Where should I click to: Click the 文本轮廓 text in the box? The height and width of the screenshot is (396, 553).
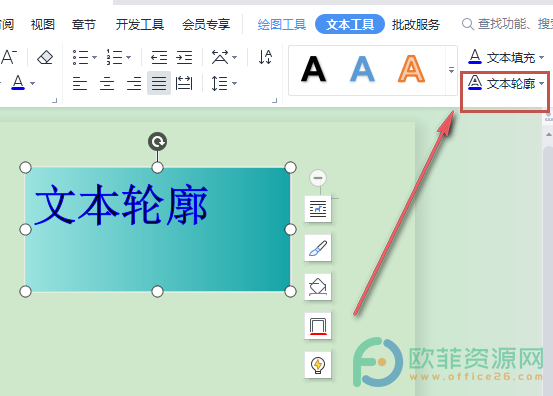pos(121,205)
